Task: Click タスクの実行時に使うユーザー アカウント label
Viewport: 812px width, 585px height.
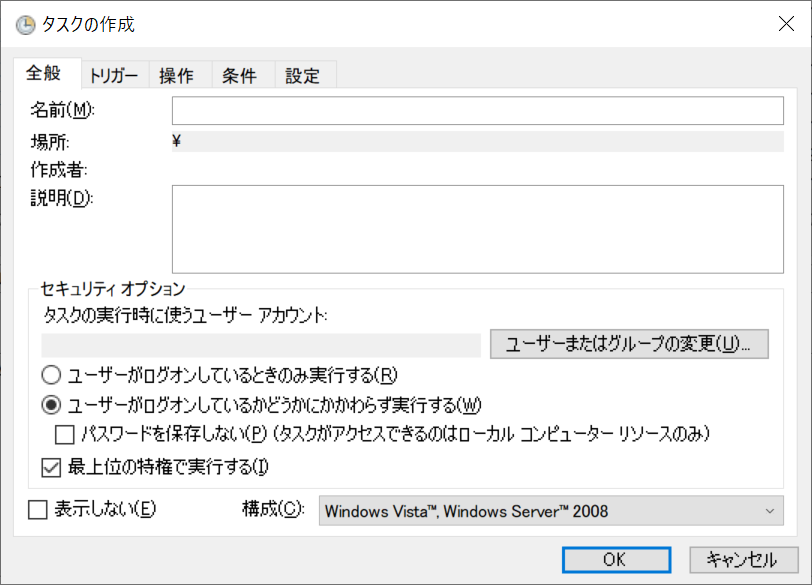Action: (x=185, y=315)
